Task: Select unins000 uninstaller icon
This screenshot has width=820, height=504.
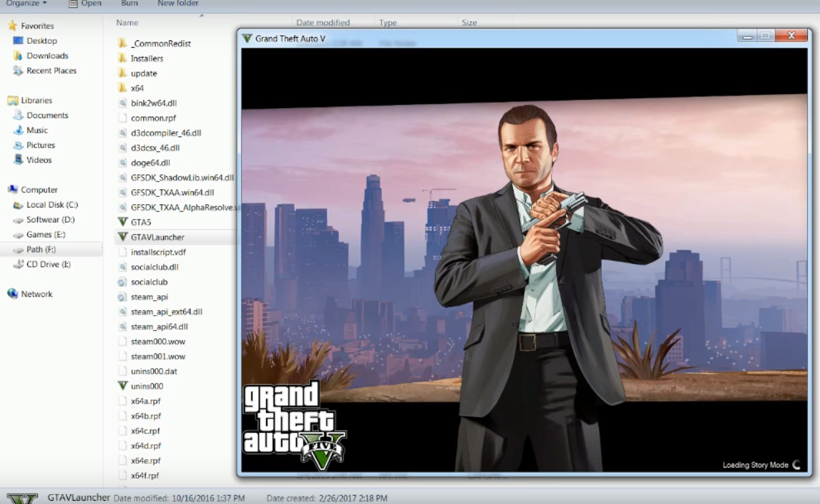Action: (122, 386)
